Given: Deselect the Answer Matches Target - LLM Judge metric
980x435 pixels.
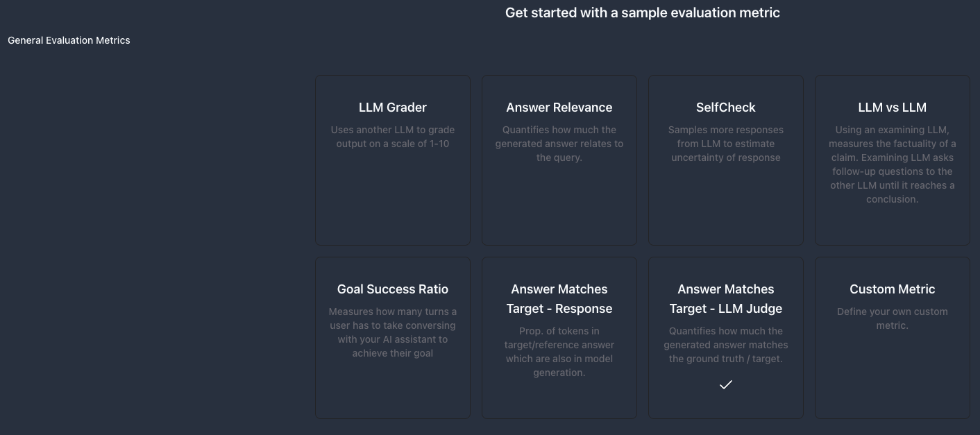Looking at the screenshot, I should (x=726, y=338).
